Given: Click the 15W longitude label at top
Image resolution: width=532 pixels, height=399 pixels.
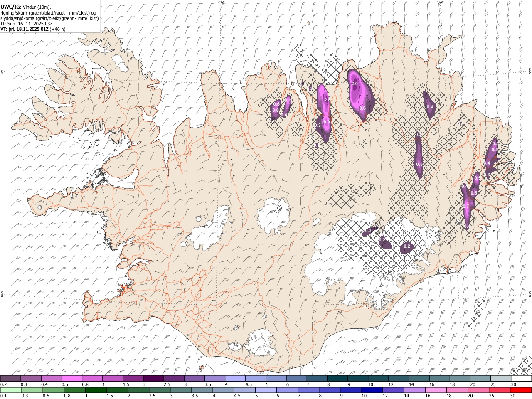Looking at the screenshot, I should [x=440, y=2].
